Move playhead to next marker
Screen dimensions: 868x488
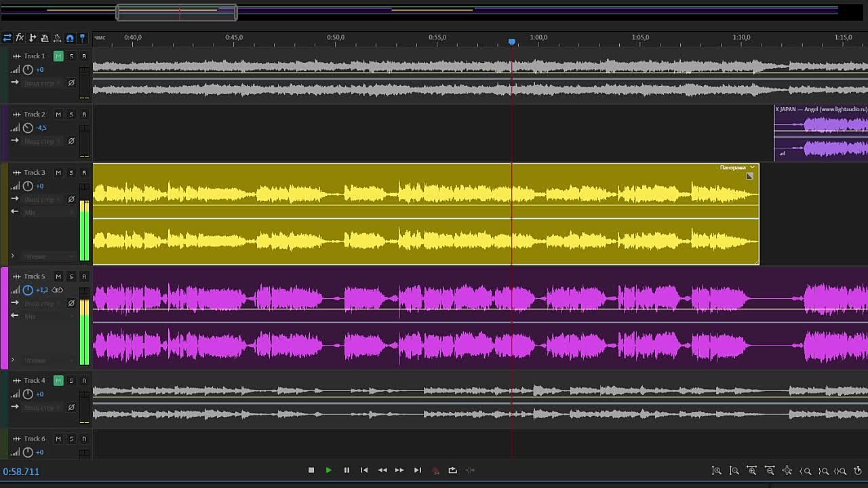click(418, 470)
